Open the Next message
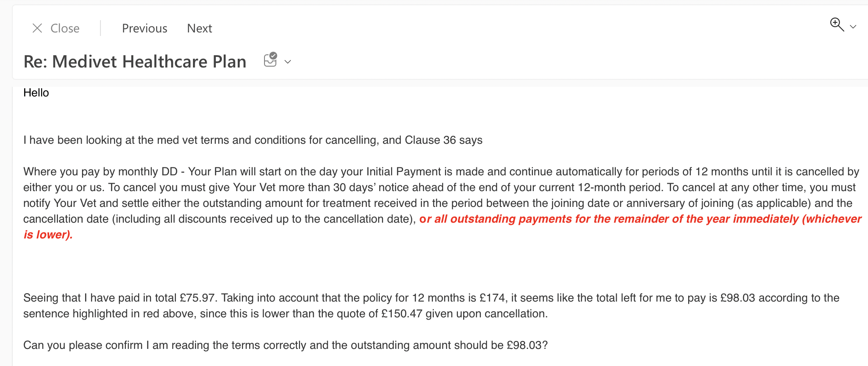 pos(200,28)
